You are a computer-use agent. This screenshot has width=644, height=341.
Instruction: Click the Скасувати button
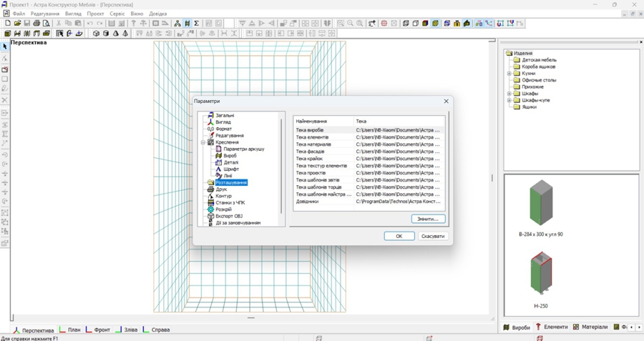[433, 237]
